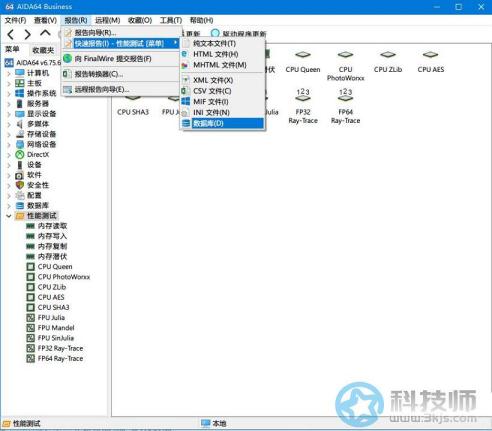The height and width of the screenshot is (431, 492).
Task: Open the CPU SHA3 benchmark icon in main pane
Action: 133,98
